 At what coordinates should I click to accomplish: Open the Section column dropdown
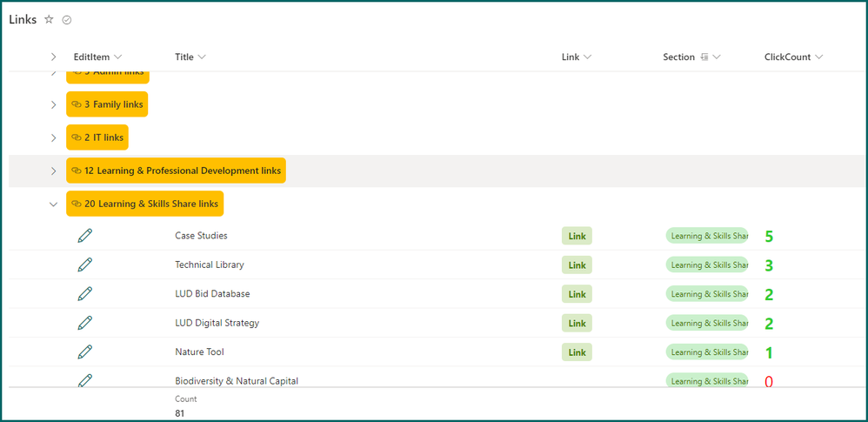coord(717,57)
